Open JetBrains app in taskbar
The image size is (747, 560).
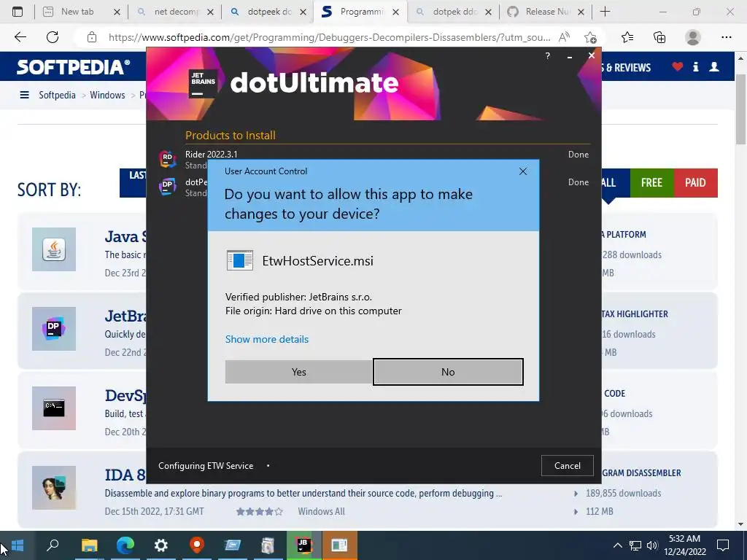point(303,545)
